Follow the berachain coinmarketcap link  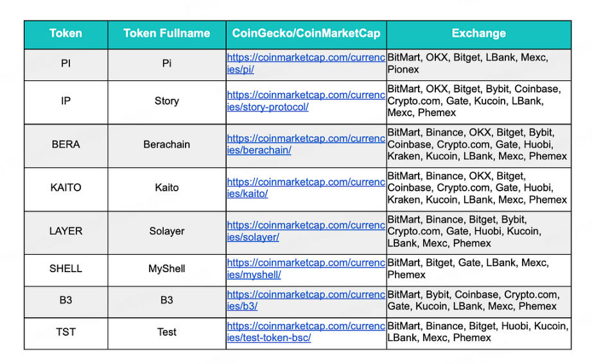tap(306, 144)
